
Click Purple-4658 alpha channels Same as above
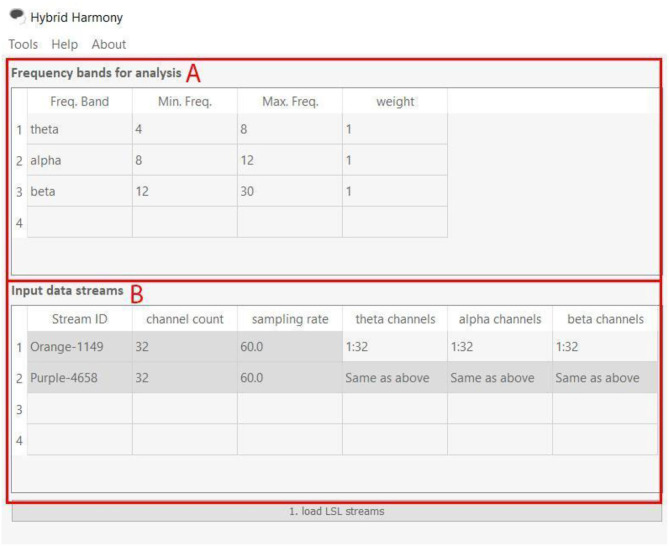point(500,378)
